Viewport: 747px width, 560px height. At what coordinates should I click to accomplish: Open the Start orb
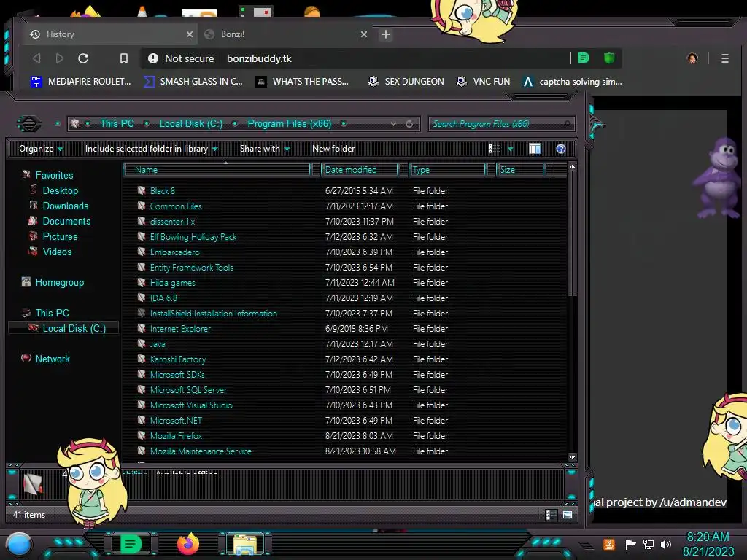point(19,545)
